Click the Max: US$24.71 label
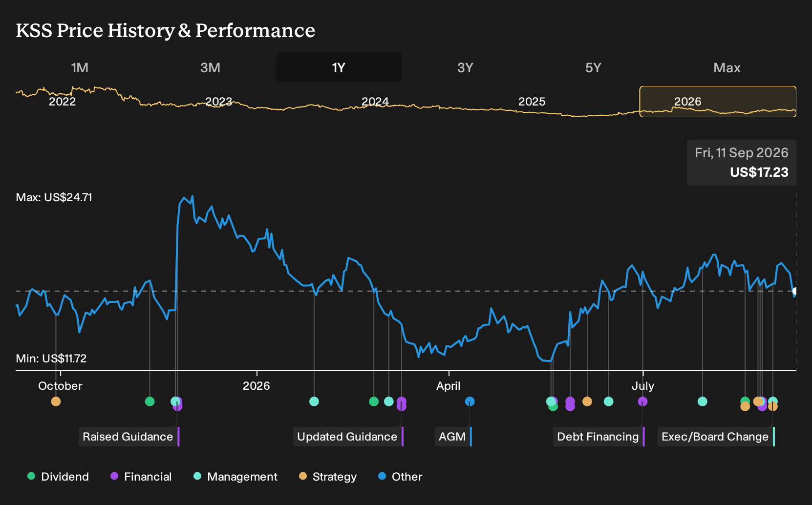 click(x=54, y=197)
